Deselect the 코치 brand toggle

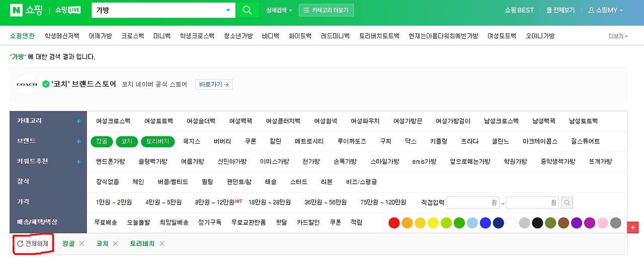point(126,142)
